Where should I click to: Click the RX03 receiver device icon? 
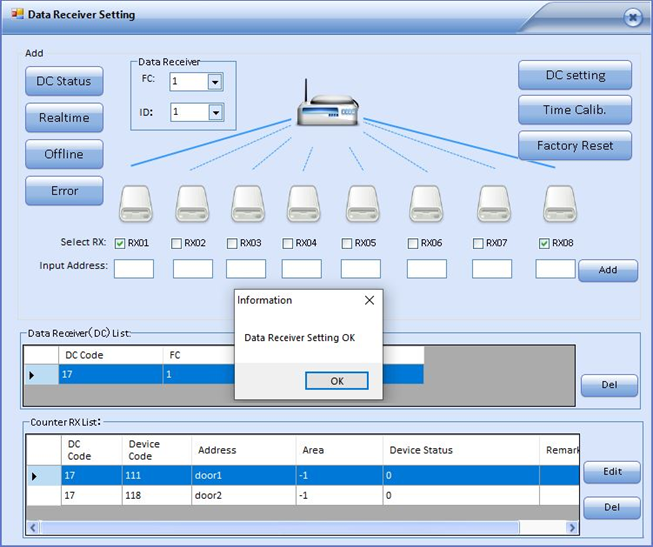[247, 204]
